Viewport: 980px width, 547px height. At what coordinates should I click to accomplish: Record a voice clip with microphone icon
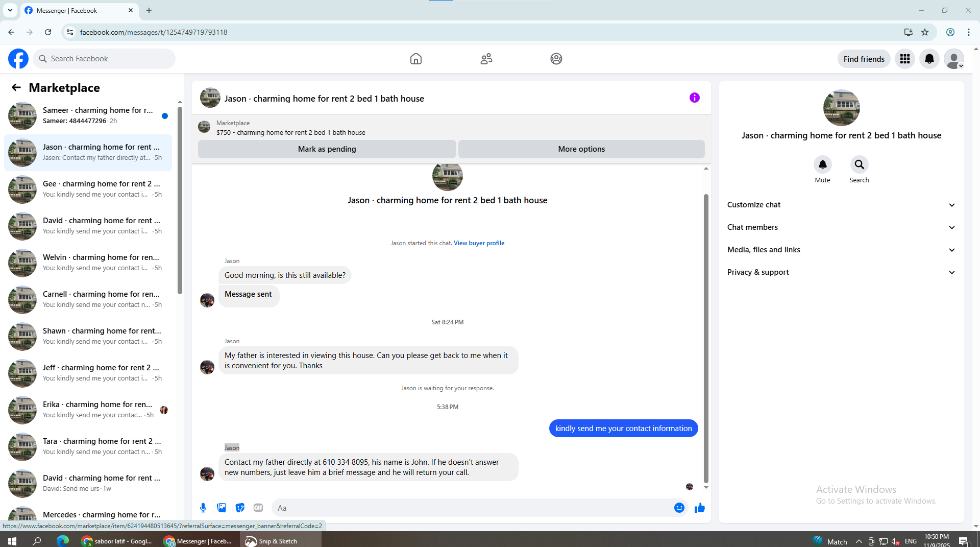click(x=203, y=508)
